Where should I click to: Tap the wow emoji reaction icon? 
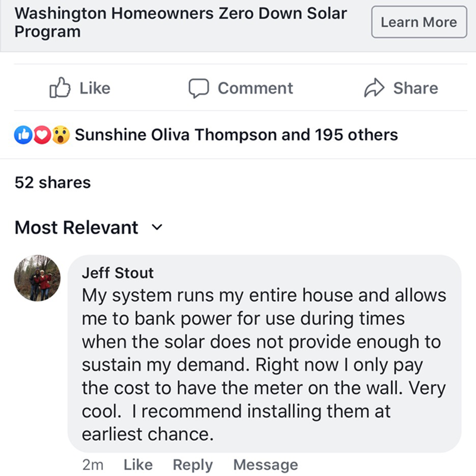tap(60, 135)
